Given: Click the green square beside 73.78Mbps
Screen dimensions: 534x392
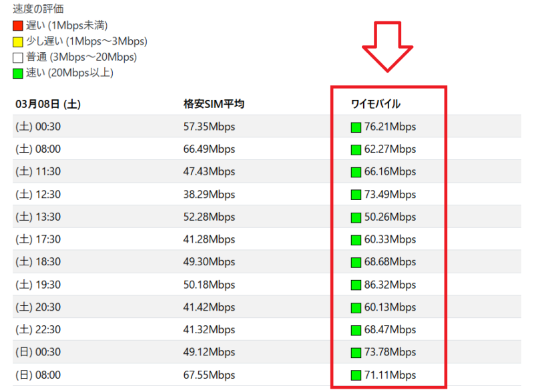Looking at the screenshot, I should coord(356,353).
